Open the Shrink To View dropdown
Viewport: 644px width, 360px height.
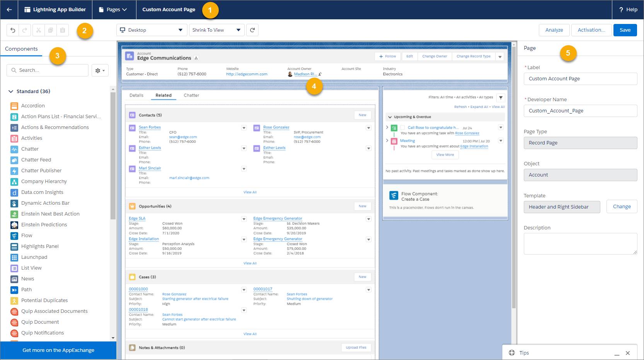[216, 30]
